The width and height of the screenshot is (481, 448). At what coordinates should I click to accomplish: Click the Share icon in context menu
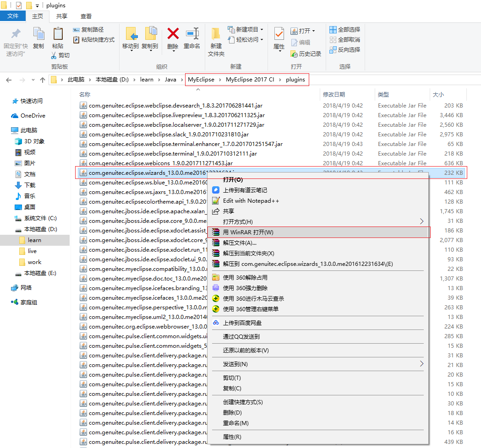pyautogui.click(x=216, y=211)
